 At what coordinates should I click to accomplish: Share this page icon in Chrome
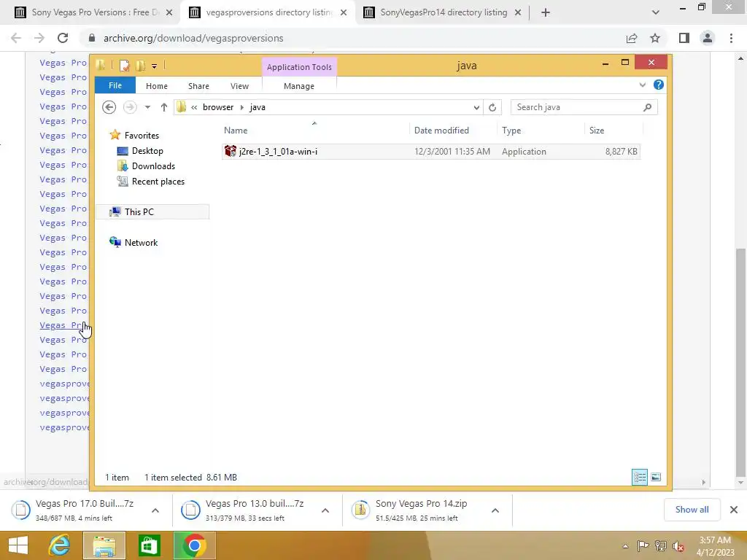632,38
